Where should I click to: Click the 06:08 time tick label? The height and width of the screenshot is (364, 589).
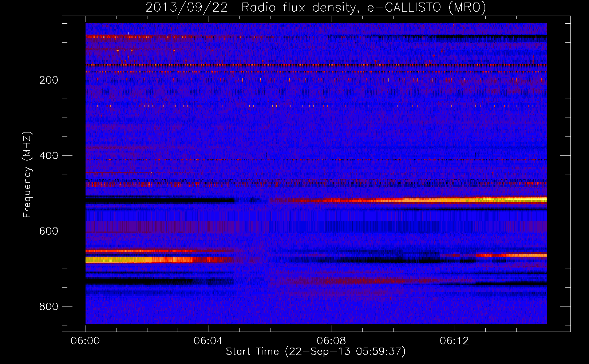pos(331,341)
